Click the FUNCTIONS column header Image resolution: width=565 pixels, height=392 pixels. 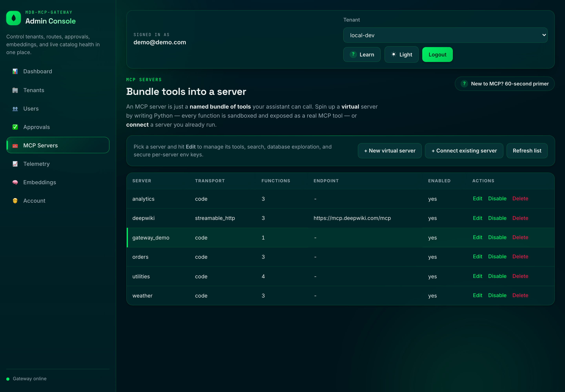276,181
